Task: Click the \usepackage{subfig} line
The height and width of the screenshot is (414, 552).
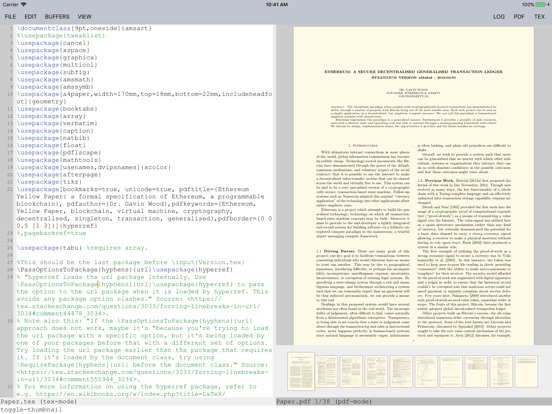Action: [53, 72]
